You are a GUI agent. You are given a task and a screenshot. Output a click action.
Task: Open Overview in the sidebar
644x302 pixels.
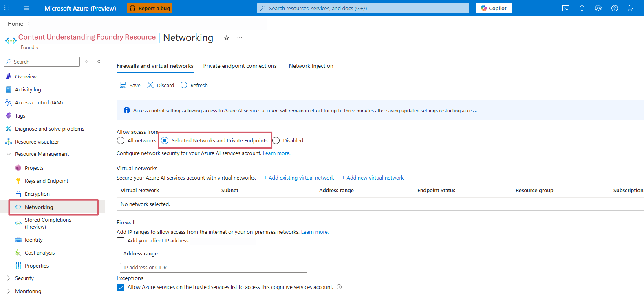pyautogui.click(x=26, y=76)
